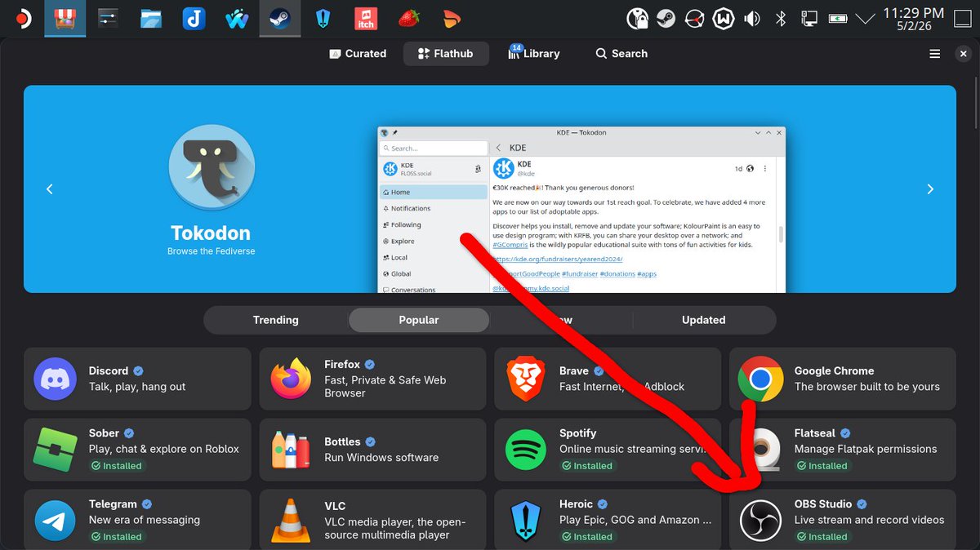Open the itch app icon in taskbar
The height and width of the screenshot is (550, 980).
[x=366, y=19]
